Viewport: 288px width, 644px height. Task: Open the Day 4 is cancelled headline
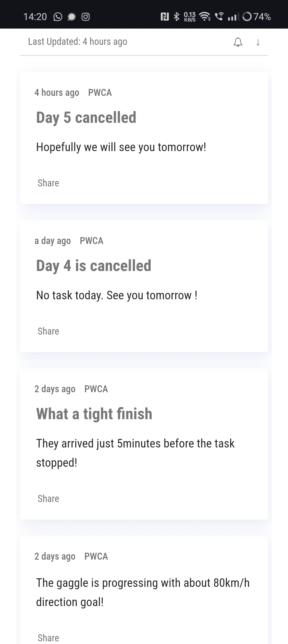click(94, 266)
